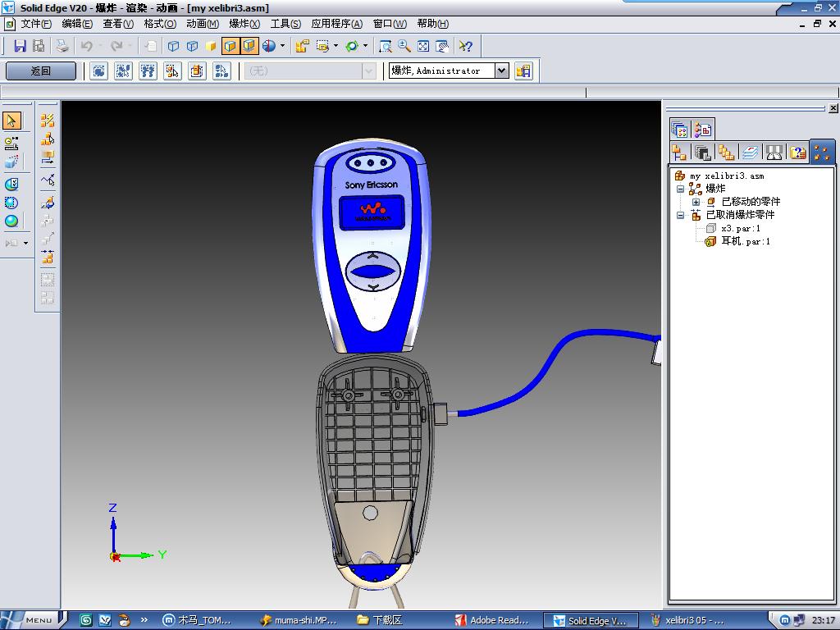Open the Windows MENU start button
This screenshot has height=630, width=840.
point(33,620)
